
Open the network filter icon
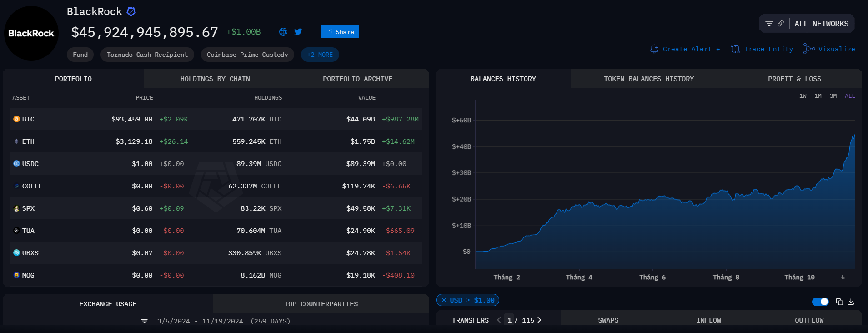[x=769, y=24]
